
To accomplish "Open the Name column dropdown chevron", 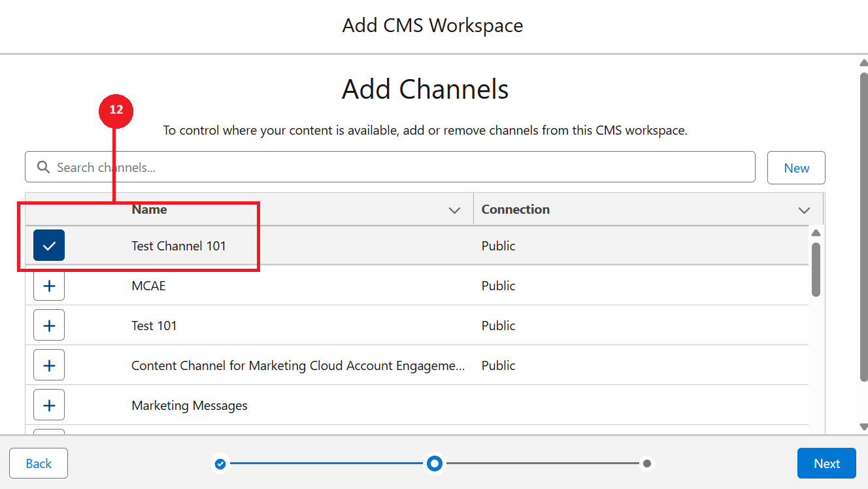I will click(455, 210).
